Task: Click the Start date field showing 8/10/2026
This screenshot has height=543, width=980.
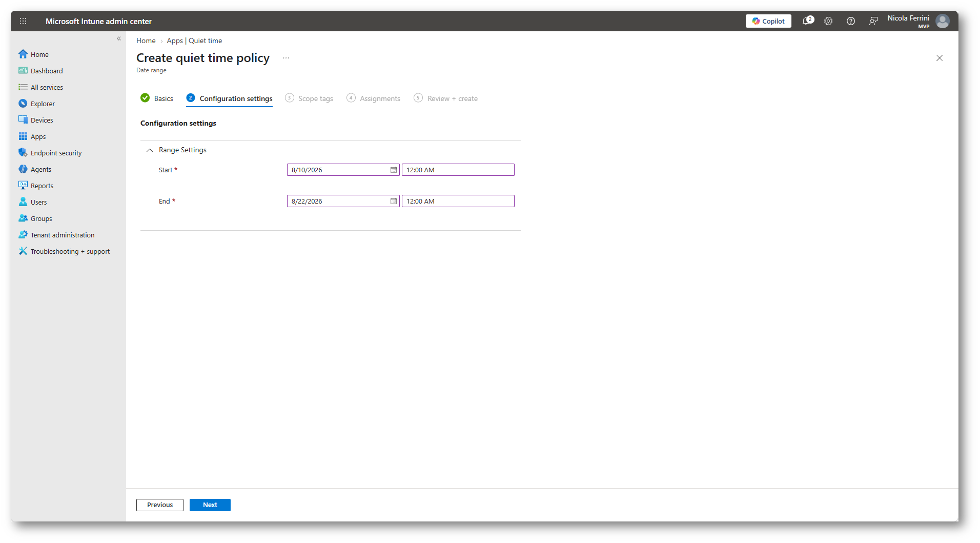Action: pyautogui.click(x=343, y=170)
